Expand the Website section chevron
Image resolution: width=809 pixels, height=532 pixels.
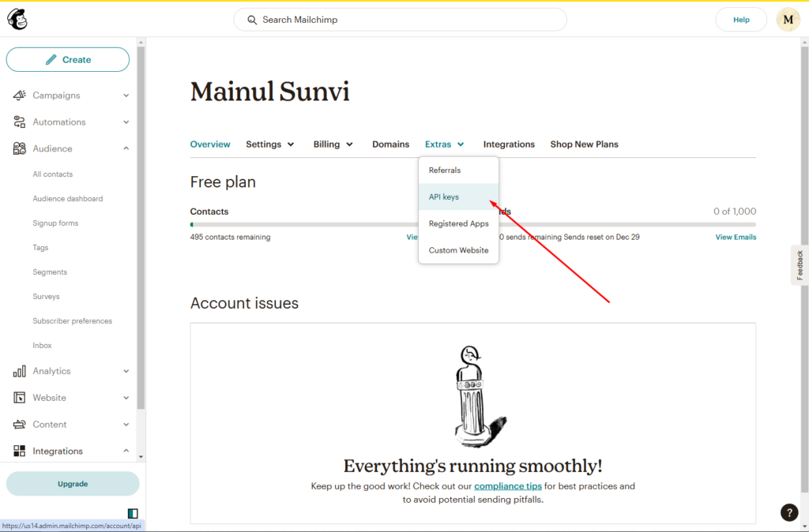point(126,398)
